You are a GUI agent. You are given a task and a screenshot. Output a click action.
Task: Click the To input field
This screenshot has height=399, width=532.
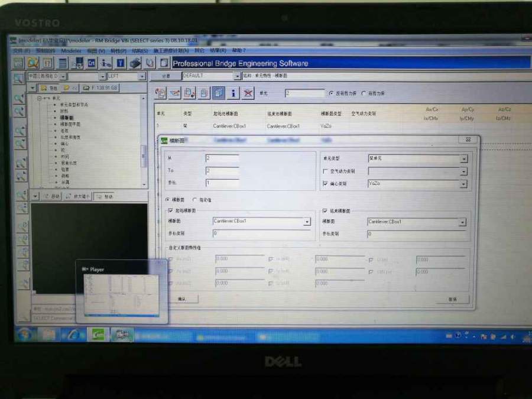tap(223, 170)
